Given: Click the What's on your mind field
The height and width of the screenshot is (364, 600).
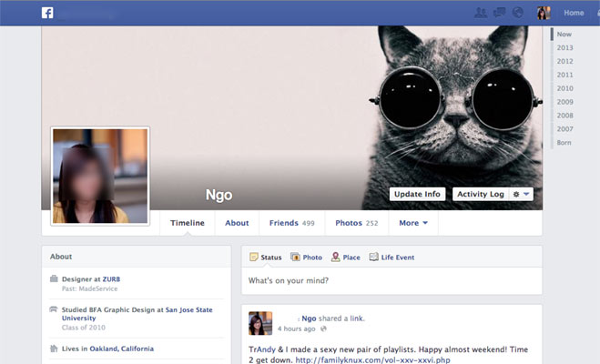Looking at the screenshot, I should [x=392, y=280].
